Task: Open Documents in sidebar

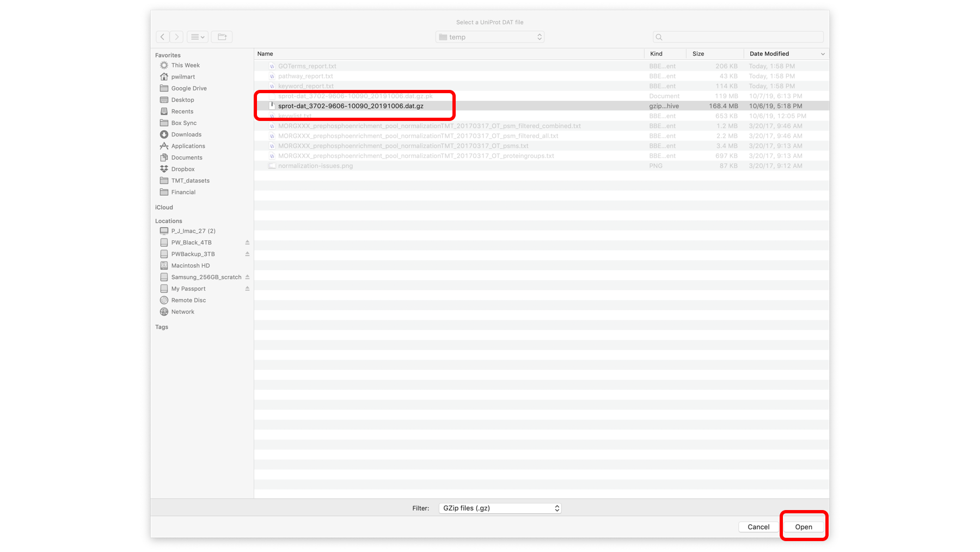Action: 187,157
